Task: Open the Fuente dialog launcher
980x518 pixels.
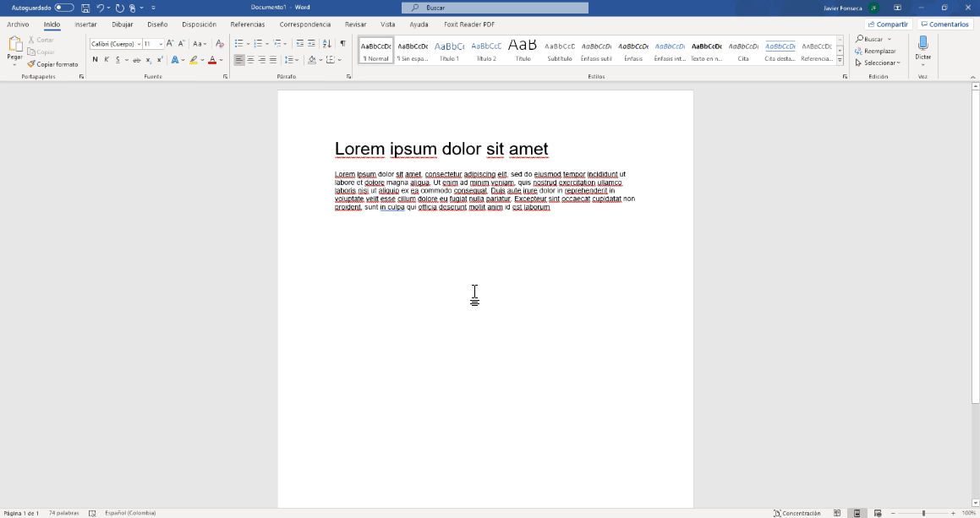Action: (225, 77)
